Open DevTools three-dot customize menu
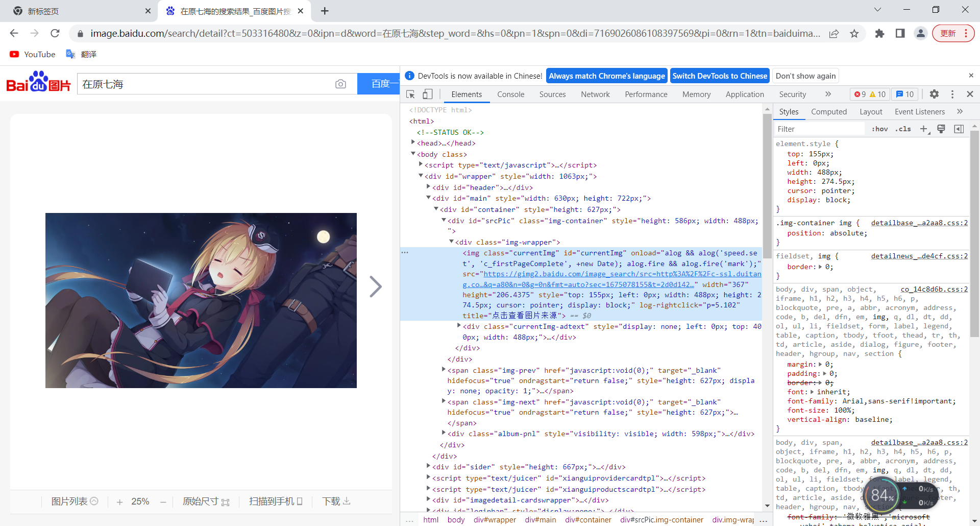The width and height of the screenshot is (980, 526). coord(952,94)
